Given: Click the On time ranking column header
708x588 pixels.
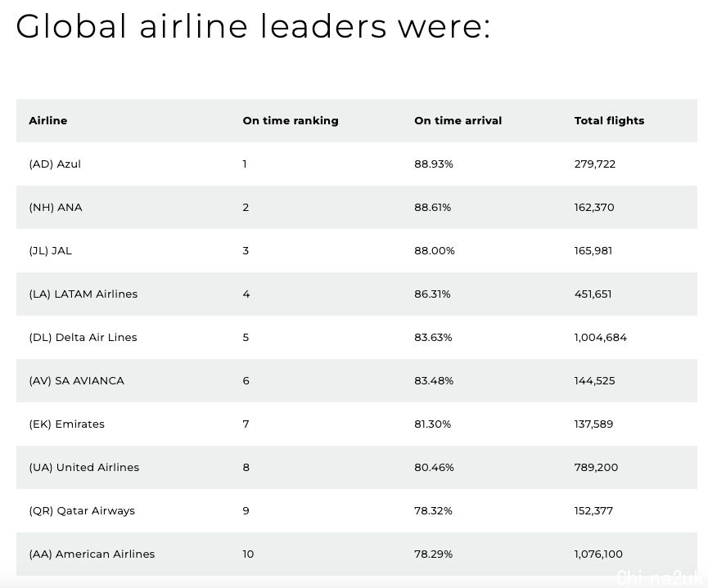Looking at the screenshot, I should (x=291, y=120).
